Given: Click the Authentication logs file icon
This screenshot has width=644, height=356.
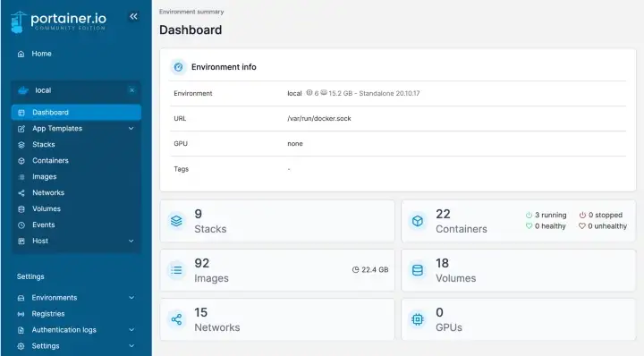Looking at the screenshot, I should pyautogui.click(x=21, y=330).
